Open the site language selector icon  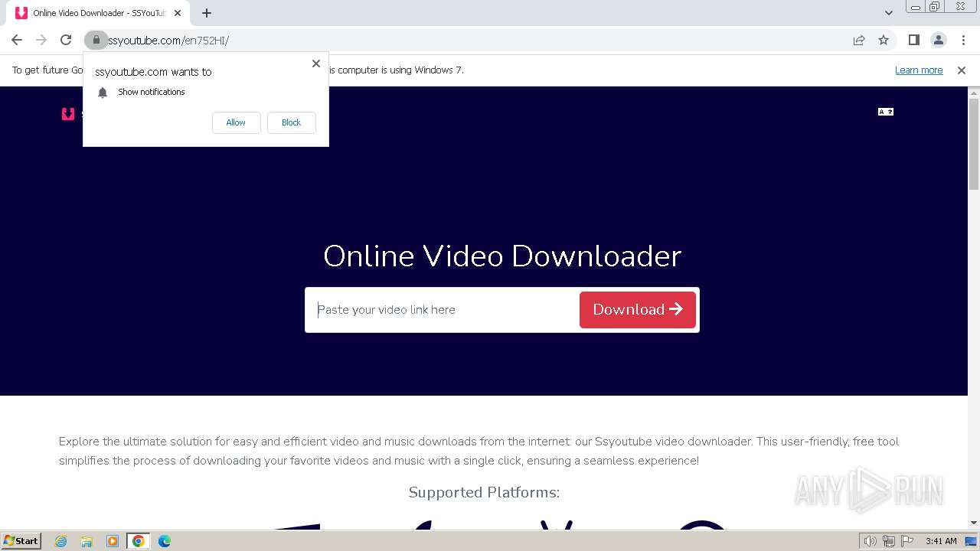pos(886,112)
